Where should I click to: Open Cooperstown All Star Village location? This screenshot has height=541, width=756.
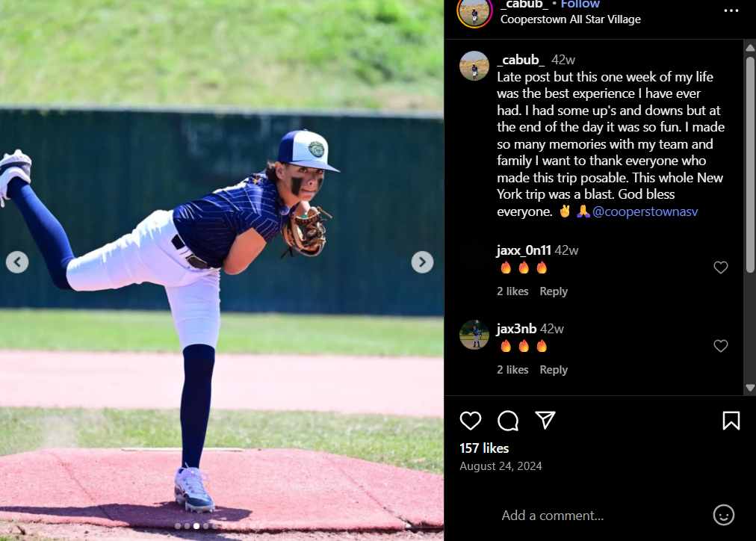pyautogui.click(x=571, y=19)
